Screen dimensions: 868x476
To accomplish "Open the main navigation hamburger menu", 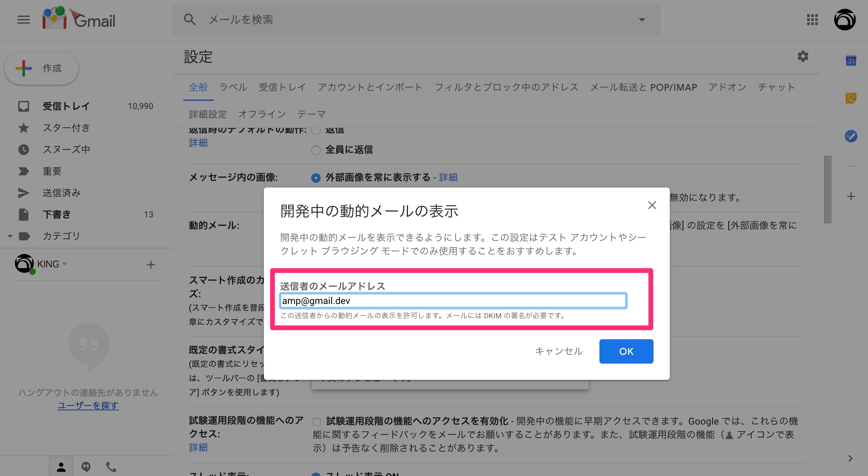I will point(23,20).
